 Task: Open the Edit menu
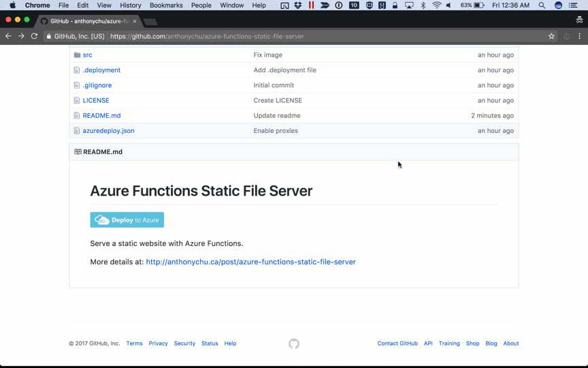82,5
